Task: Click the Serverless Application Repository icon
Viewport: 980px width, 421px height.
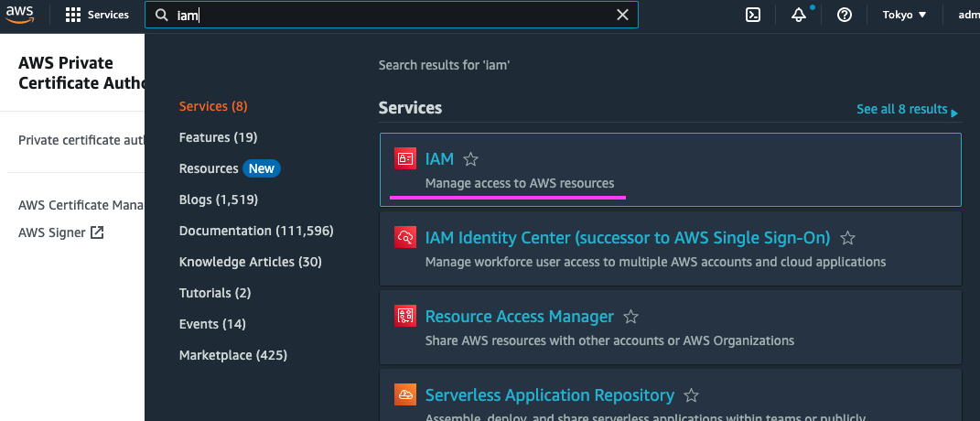Action: click(405, 394)
